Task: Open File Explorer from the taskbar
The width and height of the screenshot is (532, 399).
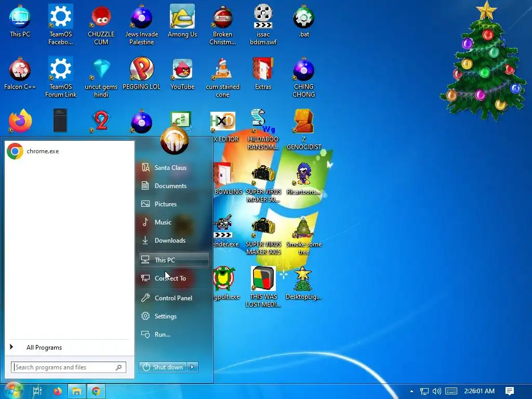Action: (77, 391)
